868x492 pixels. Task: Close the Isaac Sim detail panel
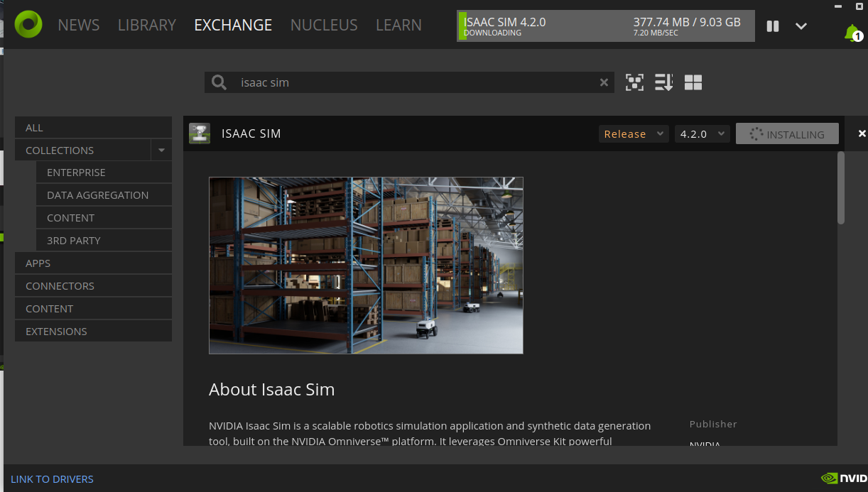862,133
